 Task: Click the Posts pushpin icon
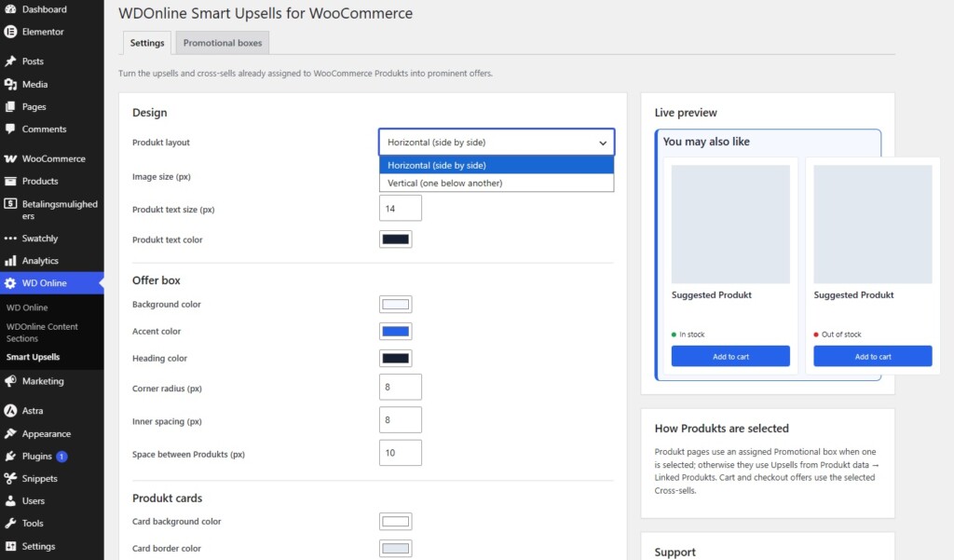(10, 61)
